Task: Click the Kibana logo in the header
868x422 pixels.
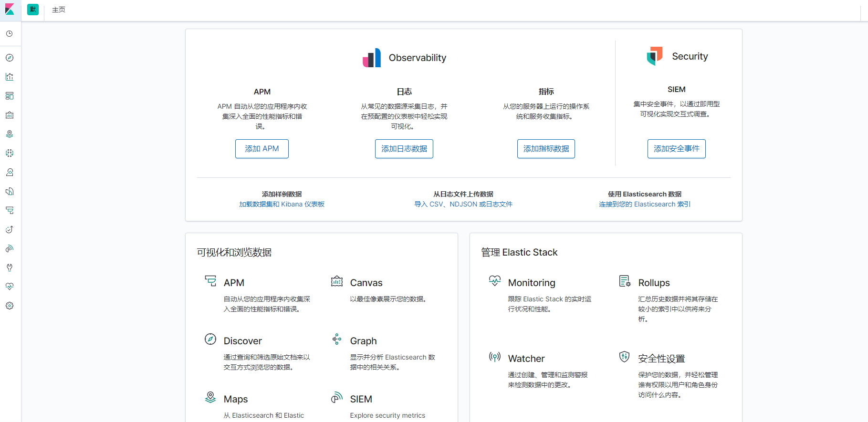Action: [x=10, y=10]
